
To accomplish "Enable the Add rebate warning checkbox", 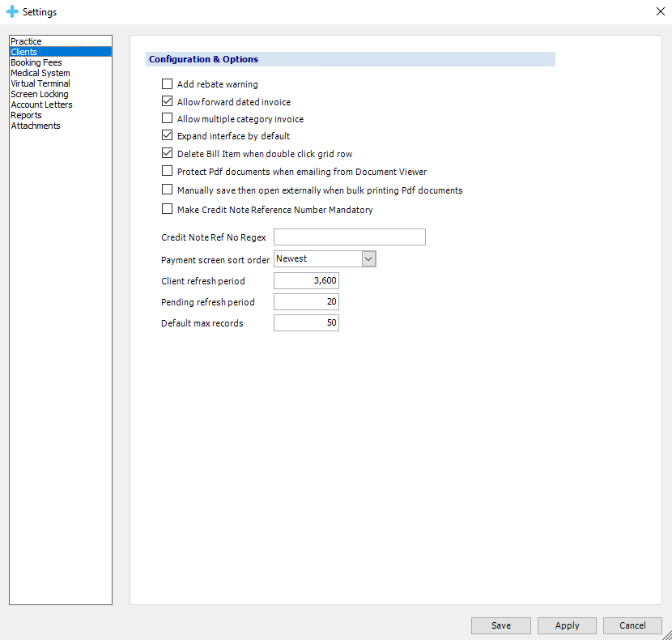I will (x=168, y=84).
